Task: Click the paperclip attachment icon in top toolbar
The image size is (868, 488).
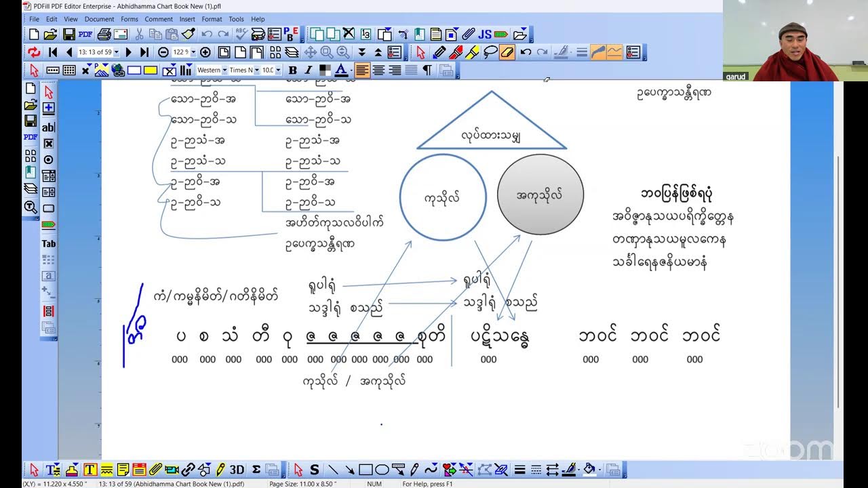Action: tap(469, 34)
